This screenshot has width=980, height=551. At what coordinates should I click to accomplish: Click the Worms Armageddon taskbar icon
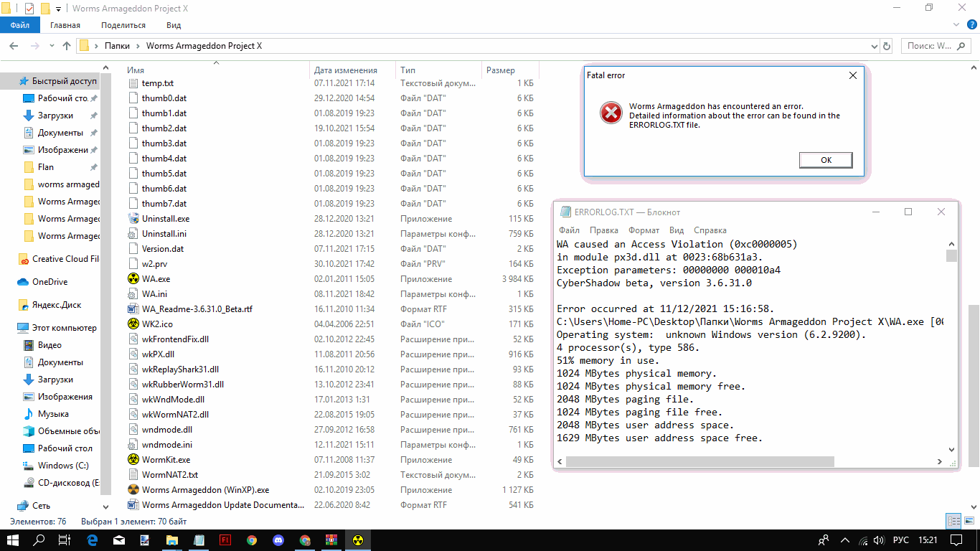point(358,540)
